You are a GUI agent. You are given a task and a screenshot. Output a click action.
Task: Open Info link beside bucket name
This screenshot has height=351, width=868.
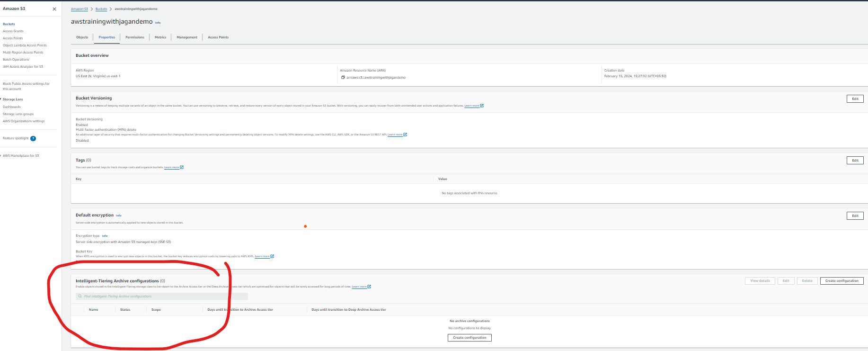[x=158, y=22]
